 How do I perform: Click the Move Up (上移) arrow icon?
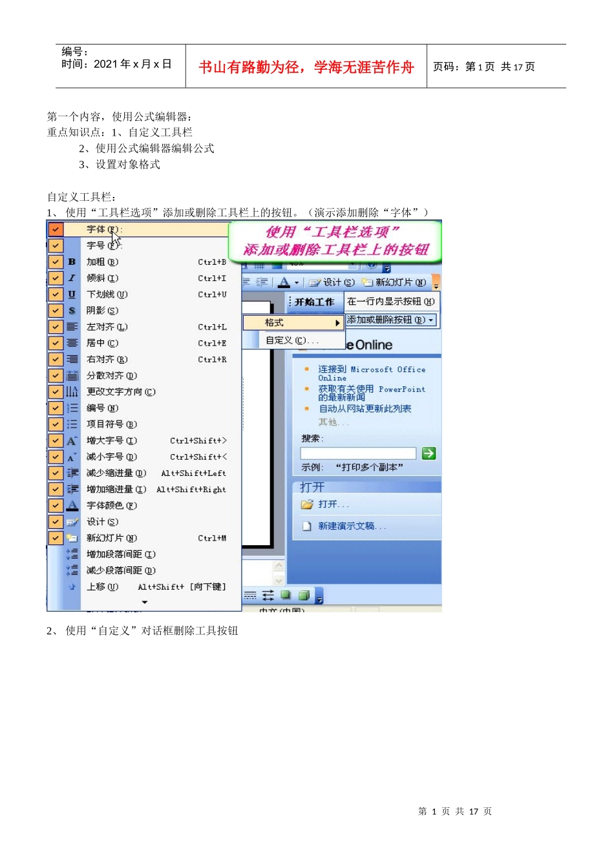tap(72, 586)
